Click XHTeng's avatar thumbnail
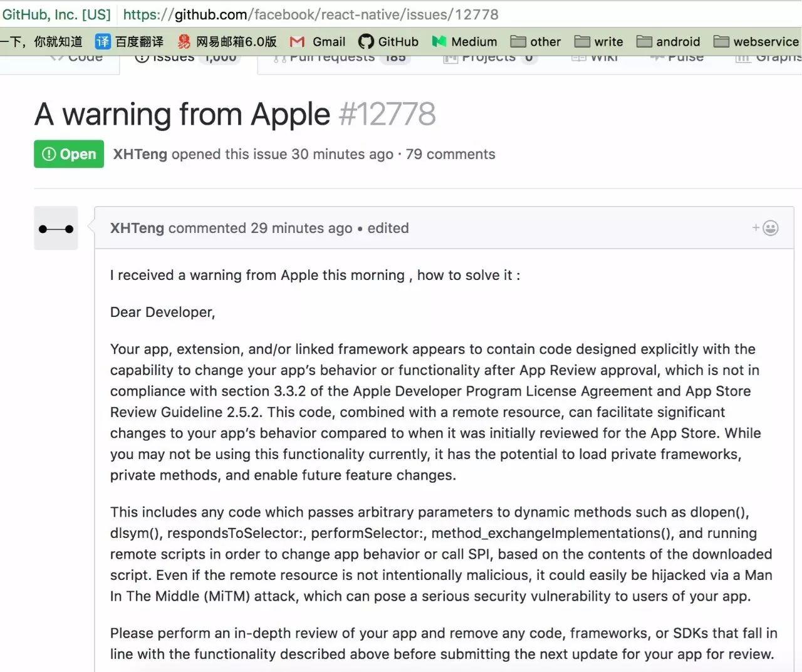This screenshot has width=802, height=672. [56, 228]
